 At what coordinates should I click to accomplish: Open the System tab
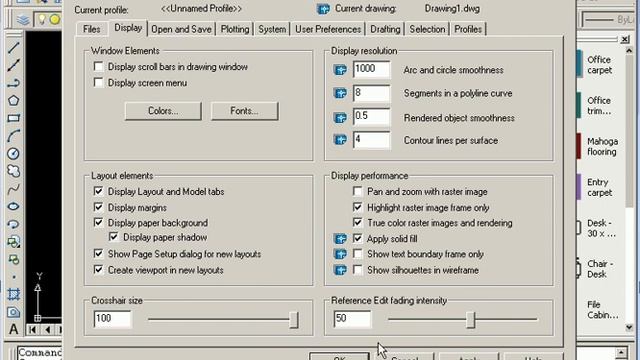(272, 29)
